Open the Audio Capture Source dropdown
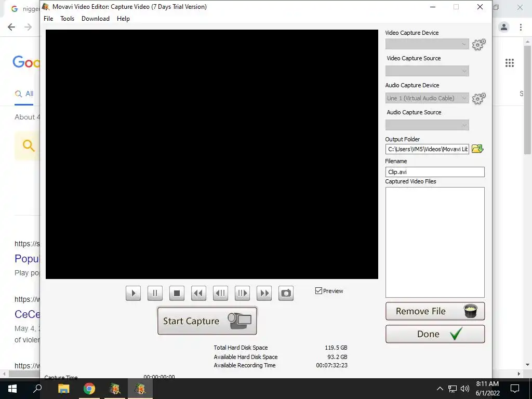The width and height of the screenshot is (532, 399). point(427,125)
